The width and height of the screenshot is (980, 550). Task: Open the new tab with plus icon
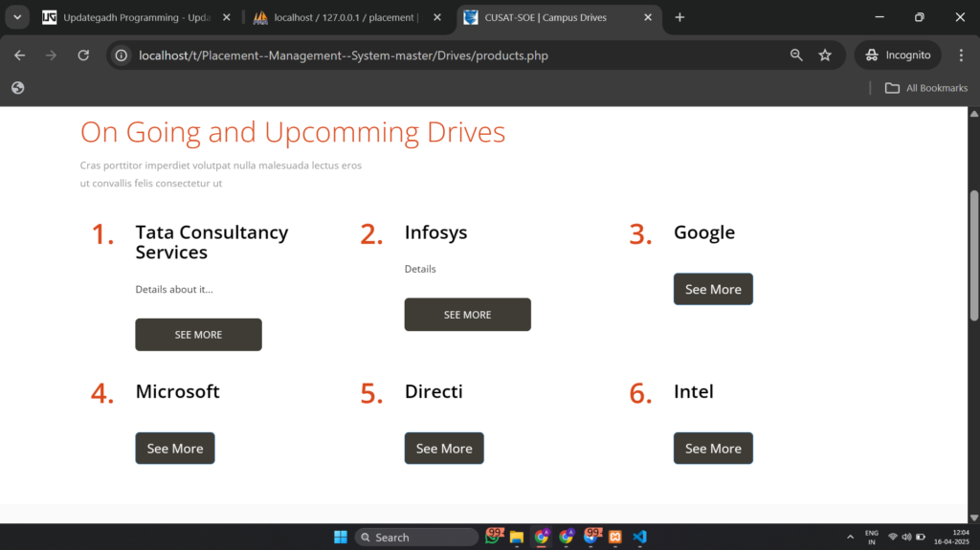click(679, 17)
